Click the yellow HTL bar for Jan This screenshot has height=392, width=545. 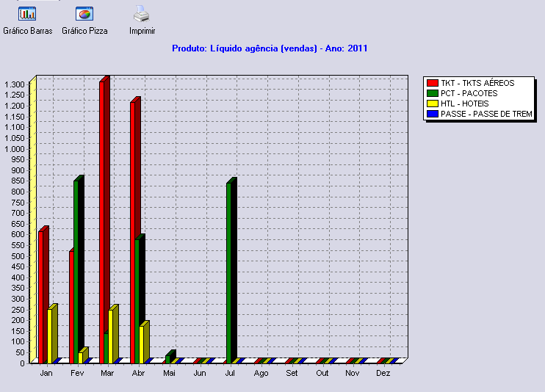tap(50, 336)
